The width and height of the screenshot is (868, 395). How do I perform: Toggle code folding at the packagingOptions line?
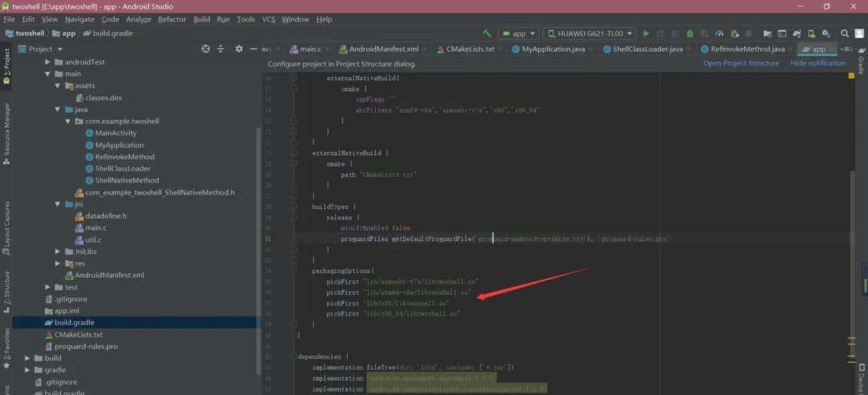tap(294, 270)
